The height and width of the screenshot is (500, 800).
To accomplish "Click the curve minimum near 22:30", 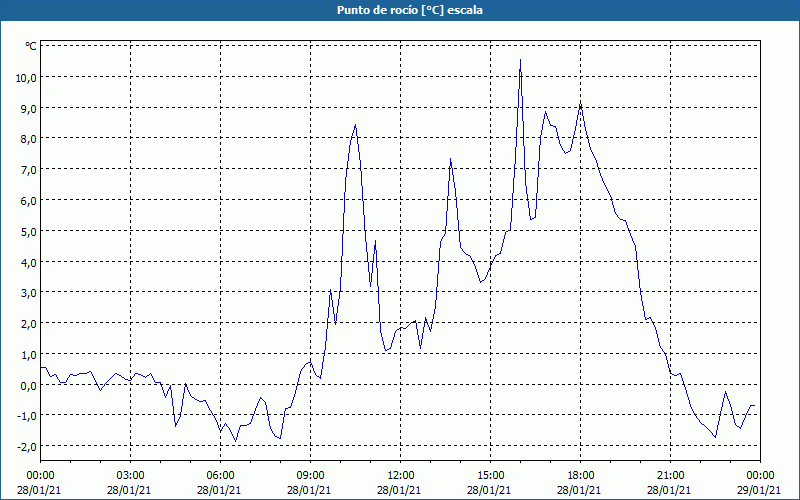I will (715, 437).
